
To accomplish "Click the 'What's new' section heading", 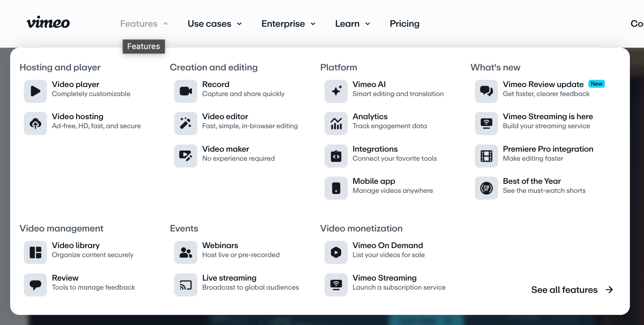I will click(x=495, y=68).
